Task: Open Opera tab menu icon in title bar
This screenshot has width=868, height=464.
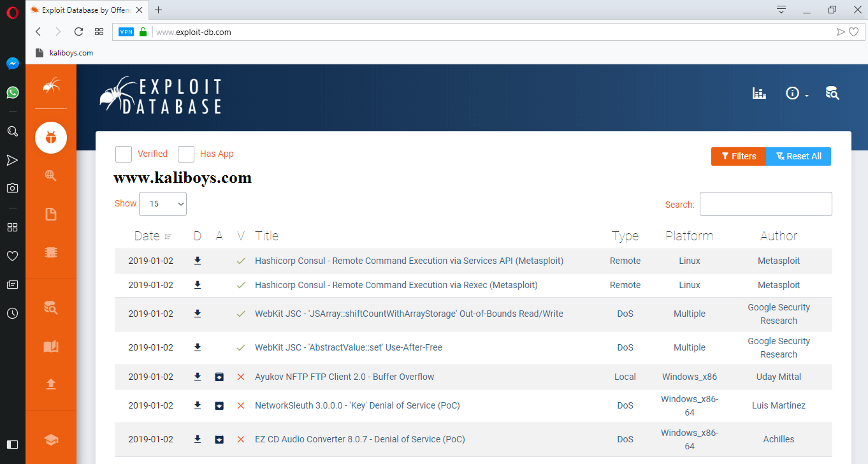Action: pos(781,10)
